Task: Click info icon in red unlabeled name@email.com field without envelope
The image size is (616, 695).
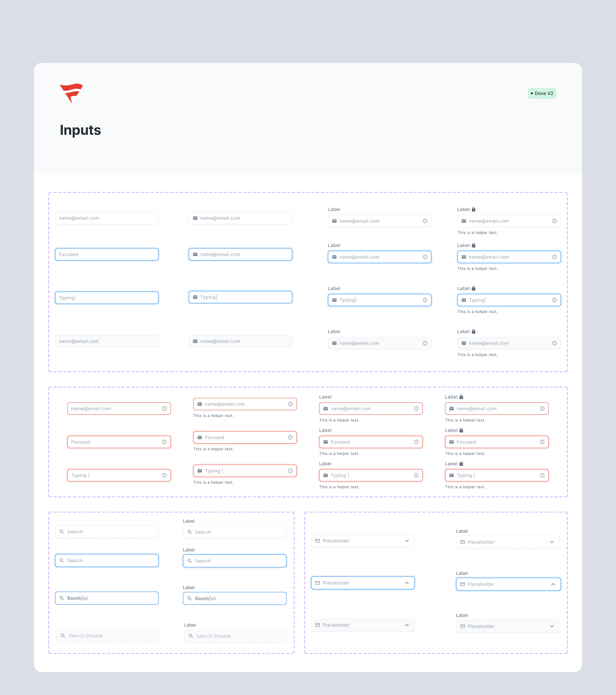Action: (x=164, y=409)
